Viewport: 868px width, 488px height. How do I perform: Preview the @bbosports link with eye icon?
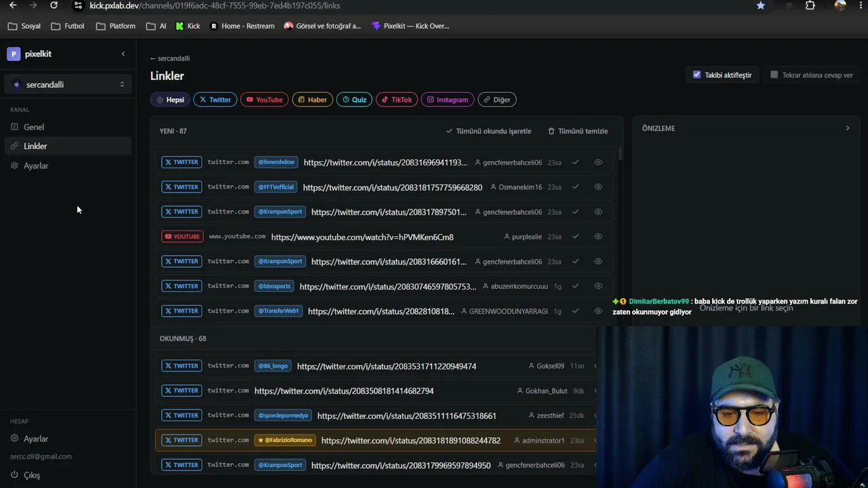coord(598,286)
